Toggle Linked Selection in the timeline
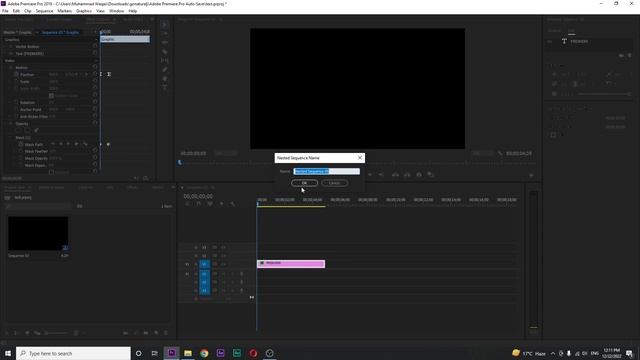 tap(210, 204)
